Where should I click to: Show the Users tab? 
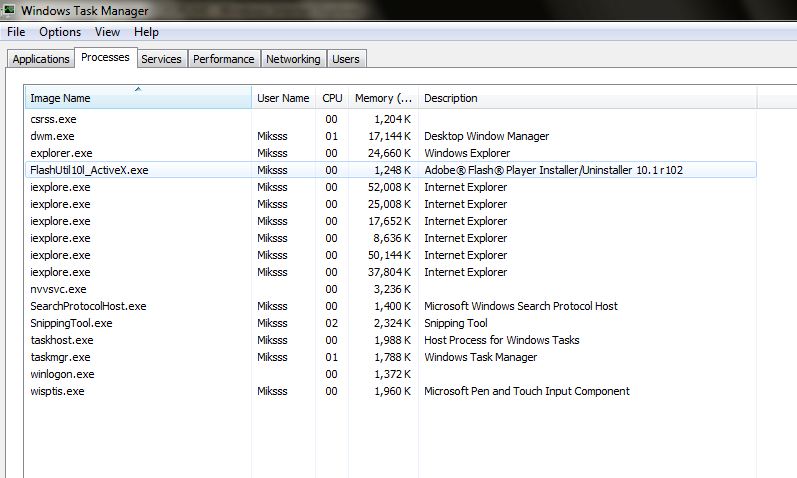[x=345, y=59]
